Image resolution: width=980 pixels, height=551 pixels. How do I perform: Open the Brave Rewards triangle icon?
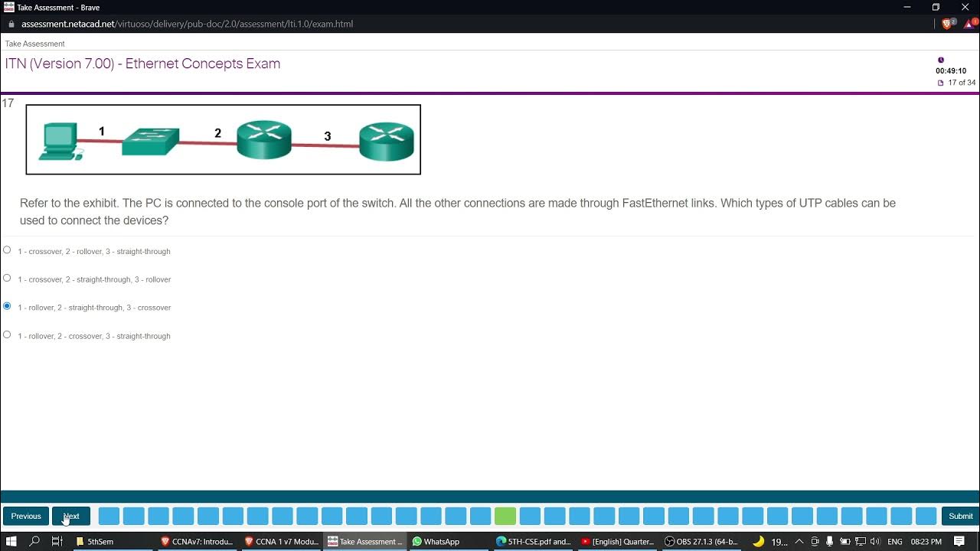[x=971, y=24]
